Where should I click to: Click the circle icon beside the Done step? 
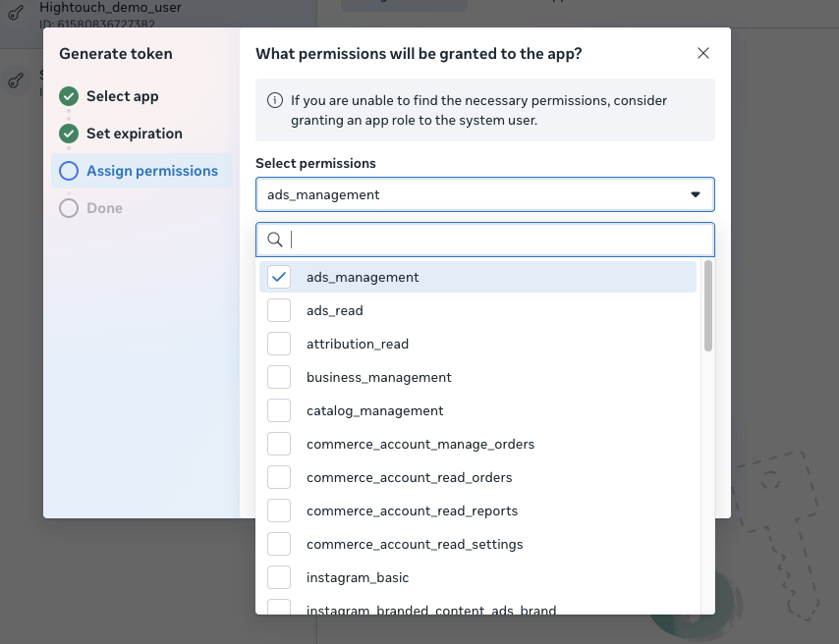[68, 207]
